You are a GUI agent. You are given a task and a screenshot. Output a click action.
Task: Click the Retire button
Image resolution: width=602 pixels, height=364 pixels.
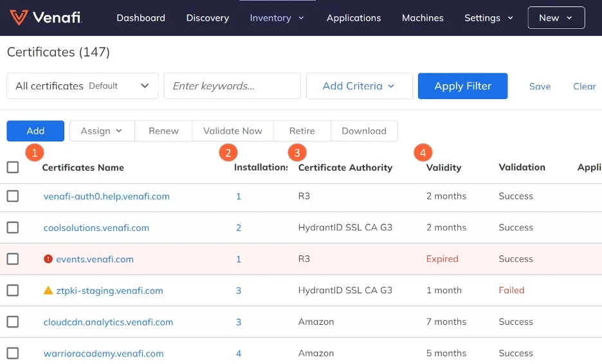302,131
